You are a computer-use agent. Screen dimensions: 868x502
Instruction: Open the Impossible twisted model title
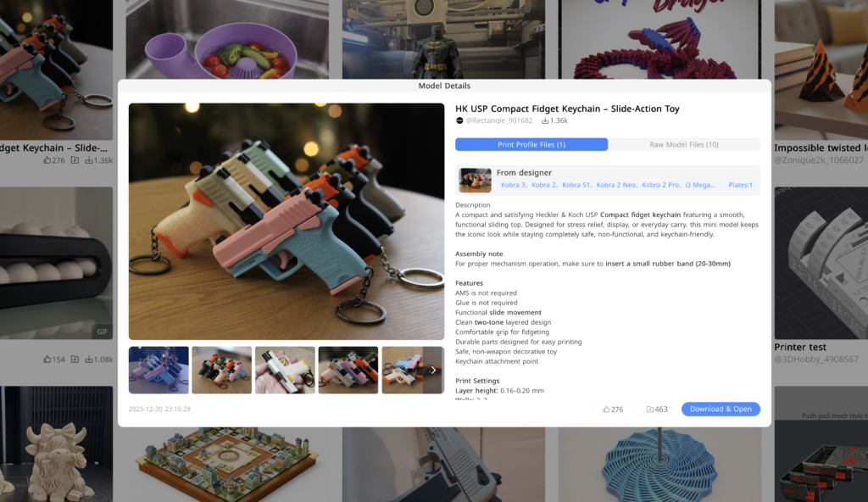[x=821, y=148]
